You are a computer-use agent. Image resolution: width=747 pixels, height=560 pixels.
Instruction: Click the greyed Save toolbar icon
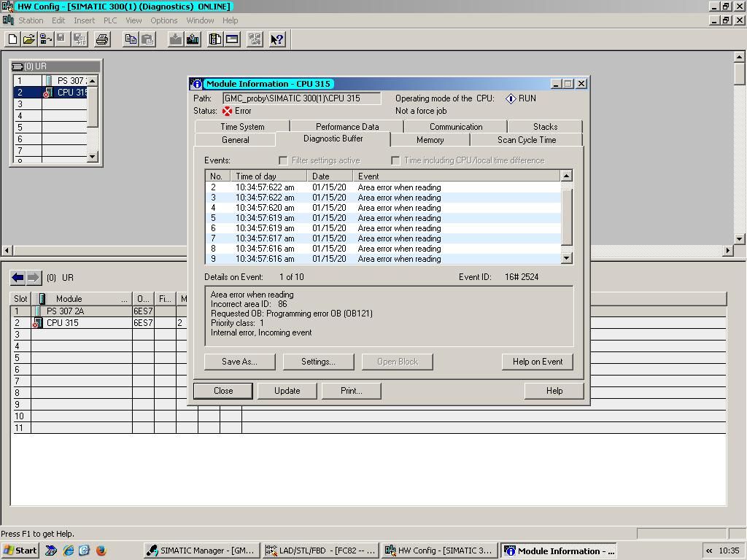point(61,39)
